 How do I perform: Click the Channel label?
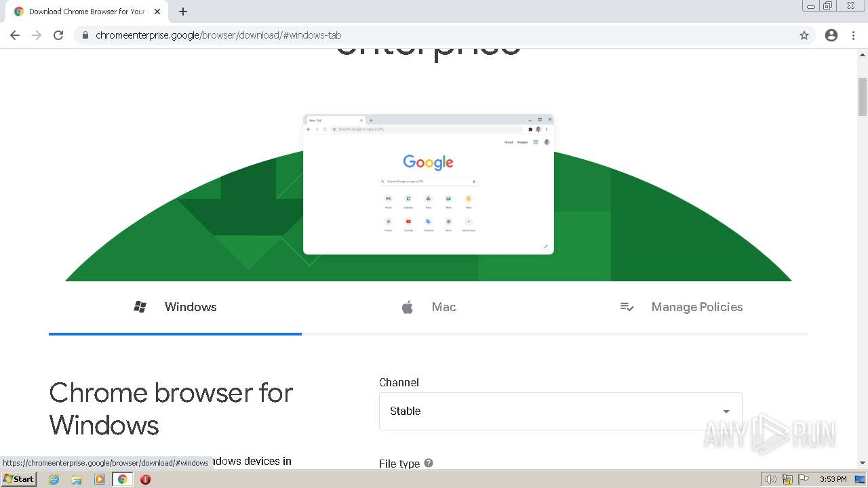pos(399,382)
